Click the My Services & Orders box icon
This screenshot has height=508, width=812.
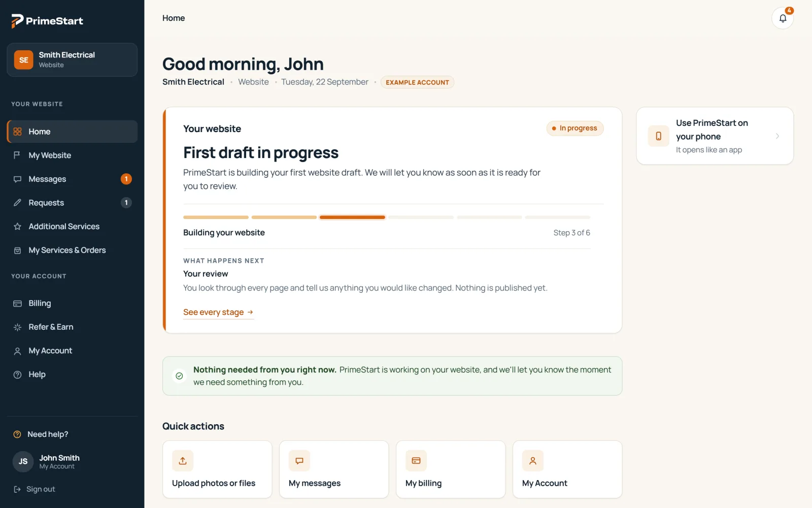click(x=17, y=250)
